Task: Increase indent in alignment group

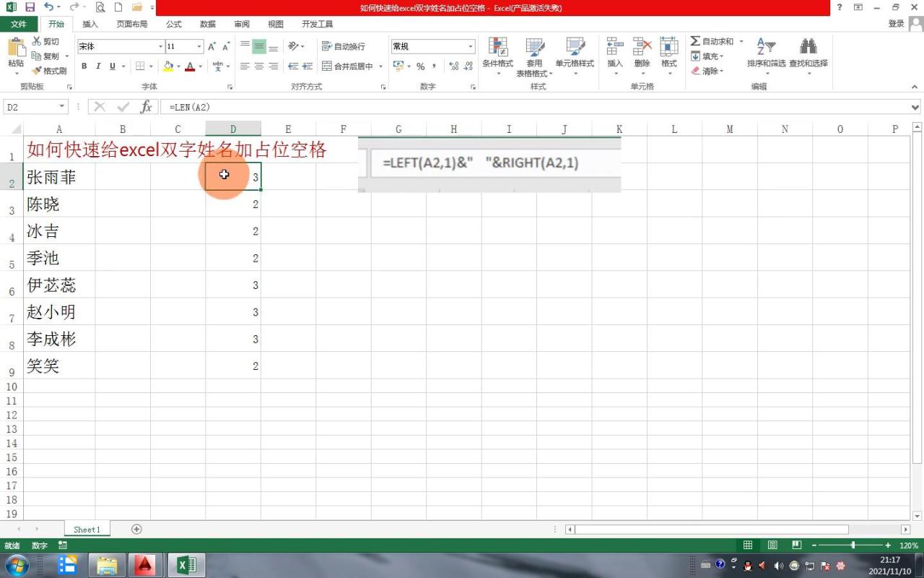Action: click(x=308, y=66)
